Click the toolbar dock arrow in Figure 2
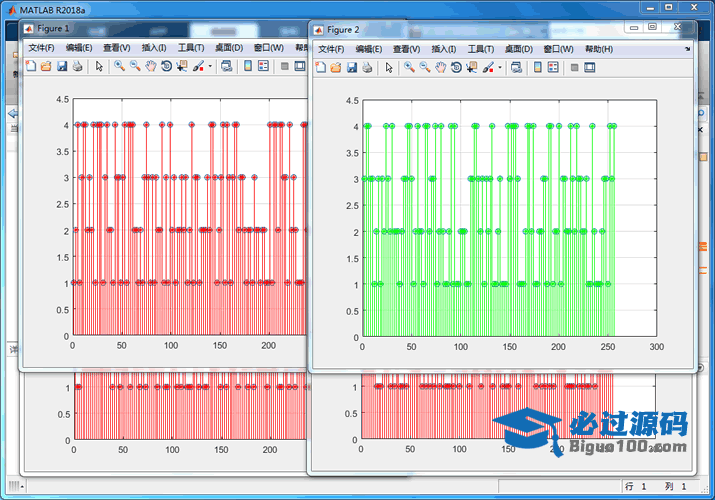Image resolution: width=715 pixels, height=500 pixels. 688,48
